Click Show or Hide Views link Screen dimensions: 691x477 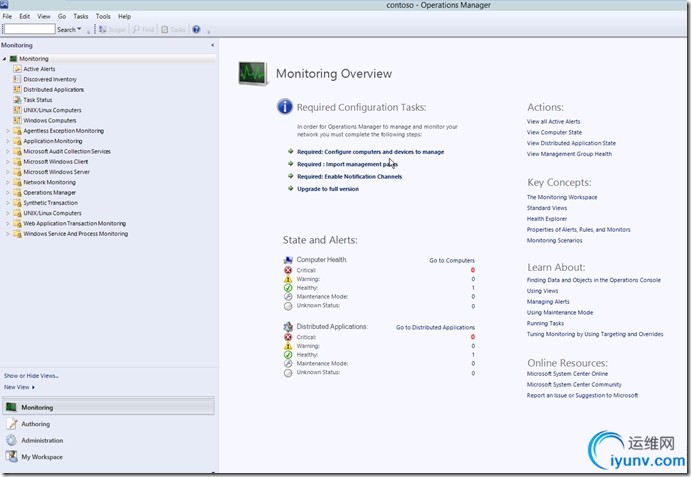(31, 376)
